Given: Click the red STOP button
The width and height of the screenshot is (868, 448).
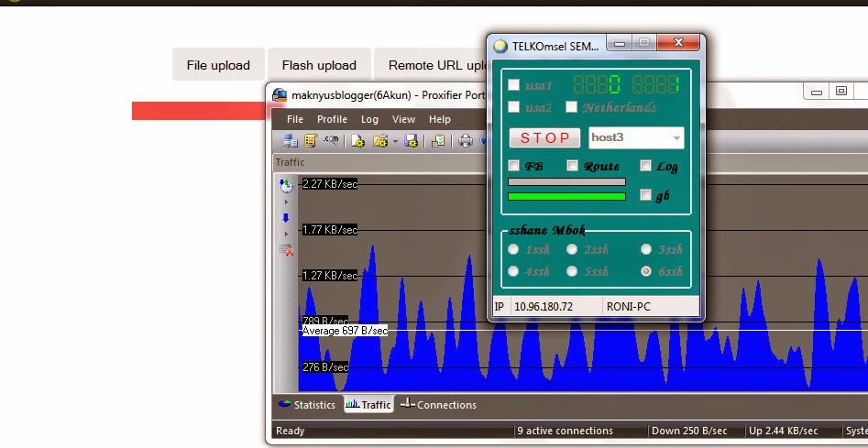Looking at the screenshot, I should [544, 137].
